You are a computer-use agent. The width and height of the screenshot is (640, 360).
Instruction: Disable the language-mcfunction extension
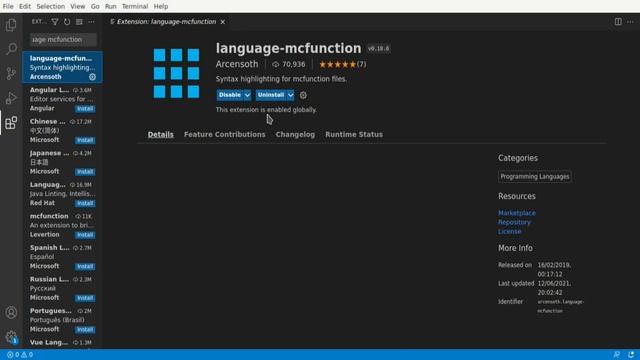pyautogui.click(x=230, y=95)
